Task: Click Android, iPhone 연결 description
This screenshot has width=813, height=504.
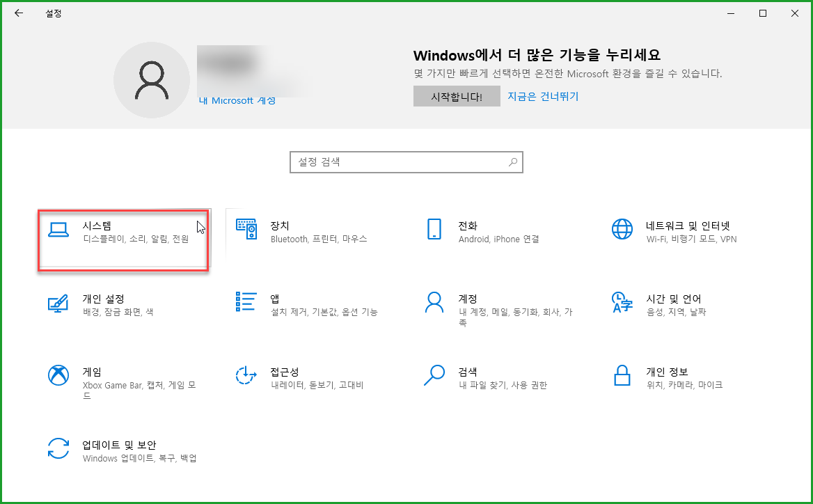Action: 498,239
